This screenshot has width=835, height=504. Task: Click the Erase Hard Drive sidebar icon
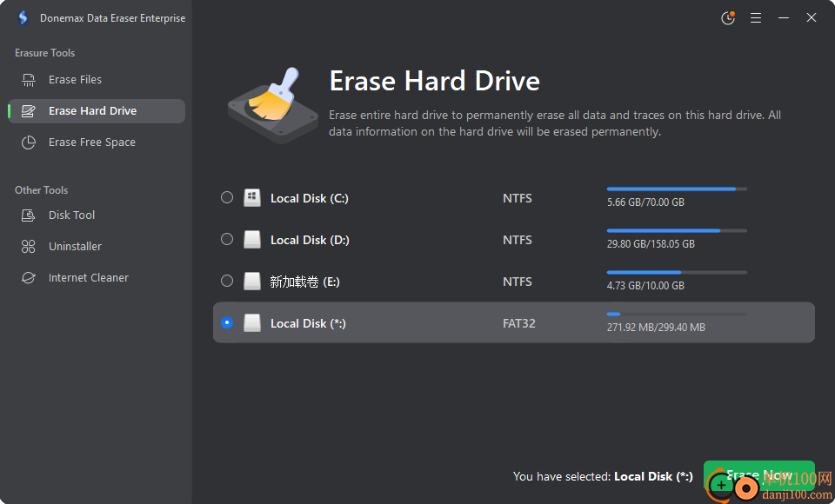point(28,110)
